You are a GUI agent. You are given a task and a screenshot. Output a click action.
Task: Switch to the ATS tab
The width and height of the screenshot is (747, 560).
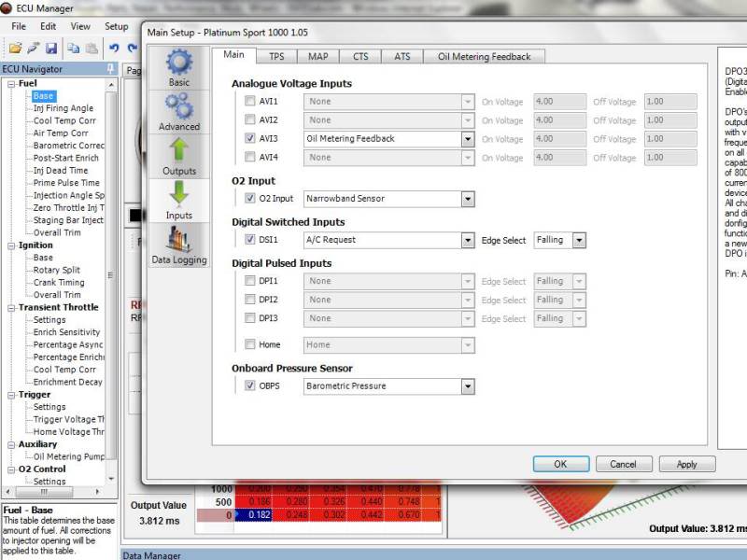coord(402,56)
